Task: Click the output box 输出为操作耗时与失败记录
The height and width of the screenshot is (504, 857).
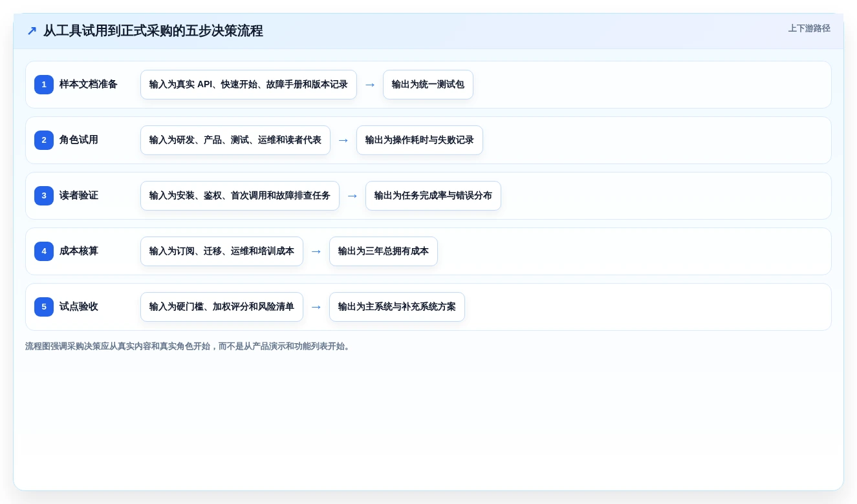Action: coord(420,140)
